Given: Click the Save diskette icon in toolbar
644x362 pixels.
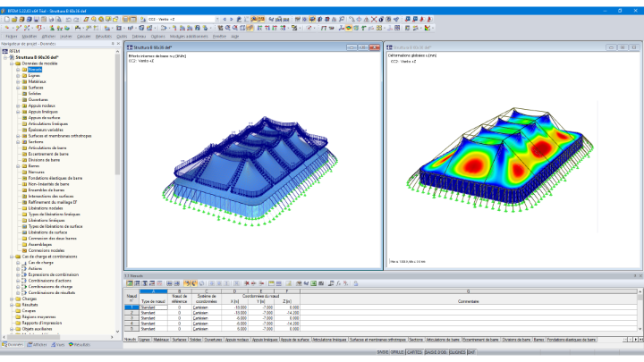Looking at the screenshot, I should (x=36, y=20).
